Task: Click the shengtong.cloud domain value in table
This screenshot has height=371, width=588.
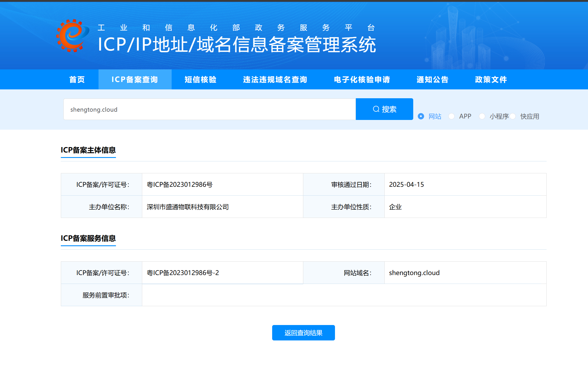Action: pos(414,273)
